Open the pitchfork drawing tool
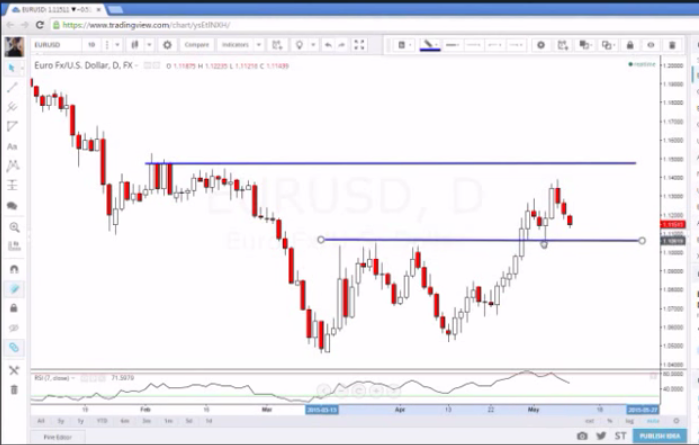The height and width of the screenshot is (445, 699). tap(12, 106)
